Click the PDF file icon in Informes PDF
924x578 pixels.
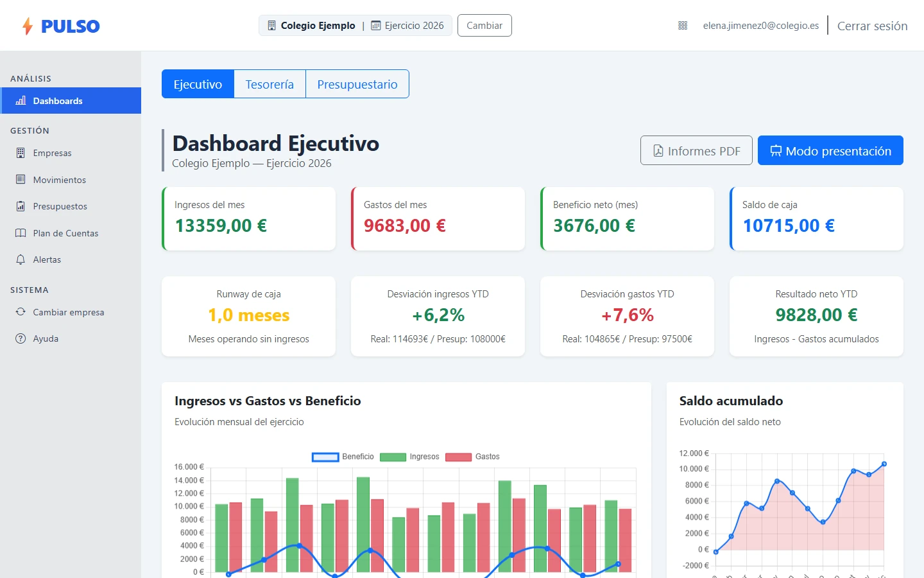pyautogui.click(x=658, y=151)
